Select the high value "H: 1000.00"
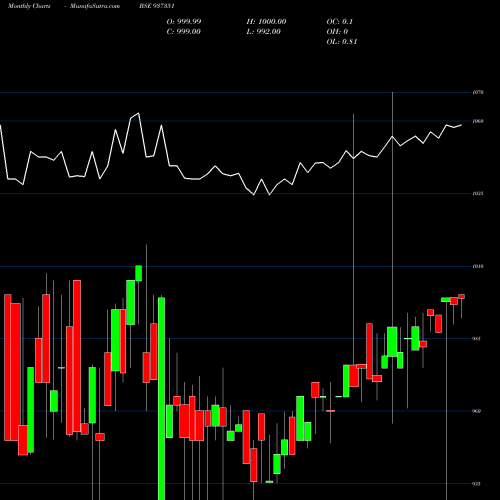The image size is (500, 500). [266, 22]
